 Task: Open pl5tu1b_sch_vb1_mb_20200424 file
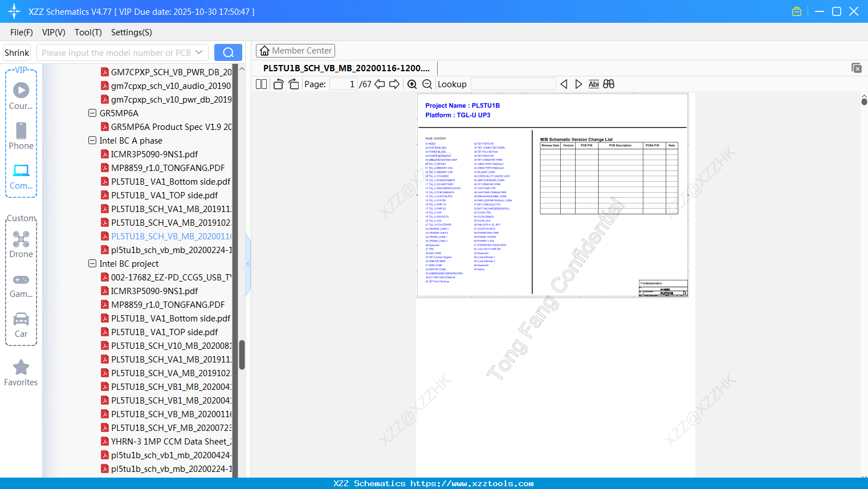point(166,455)
